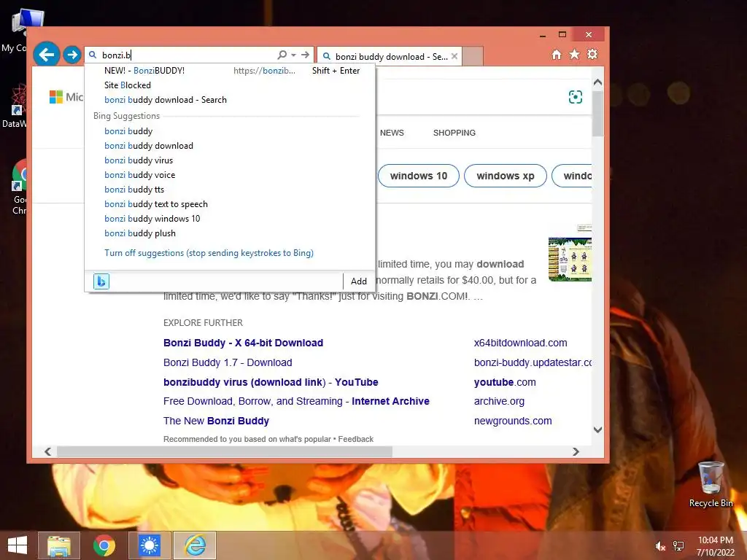This screenshot has width=747, height=560.
Task: Pick the 'bonzi buddy download' Bing suggestion
Action: pyautogui.click(x=230, y=146)
